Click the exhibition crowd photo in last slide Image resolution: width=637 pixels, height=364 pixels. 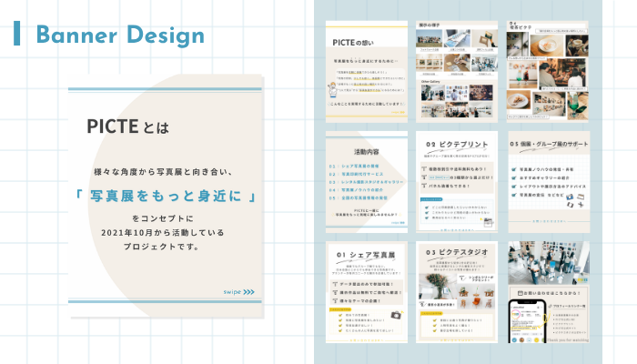[x=547, y=260]
